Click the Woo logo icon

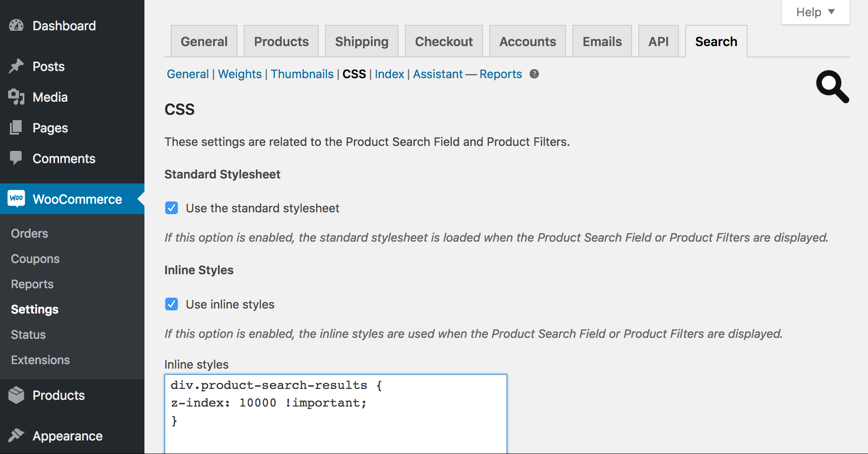tap(17, 198)
